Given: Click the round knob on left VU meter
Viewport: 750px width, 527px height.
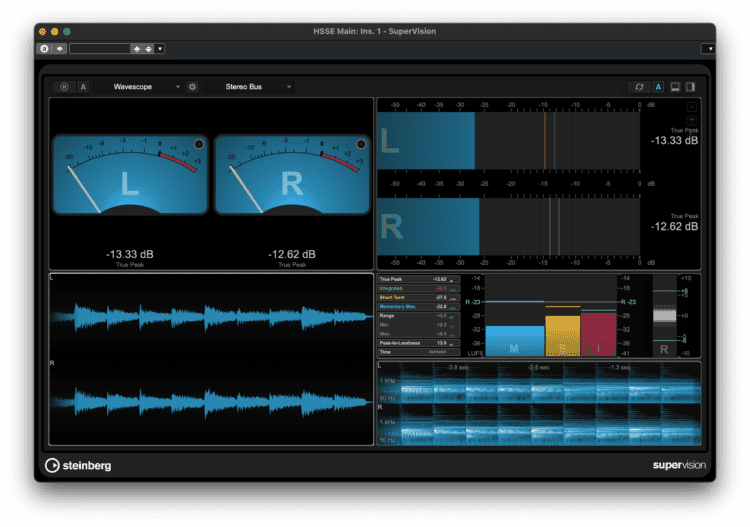Looking at the screenshot, I should click(x=199, y=144).
